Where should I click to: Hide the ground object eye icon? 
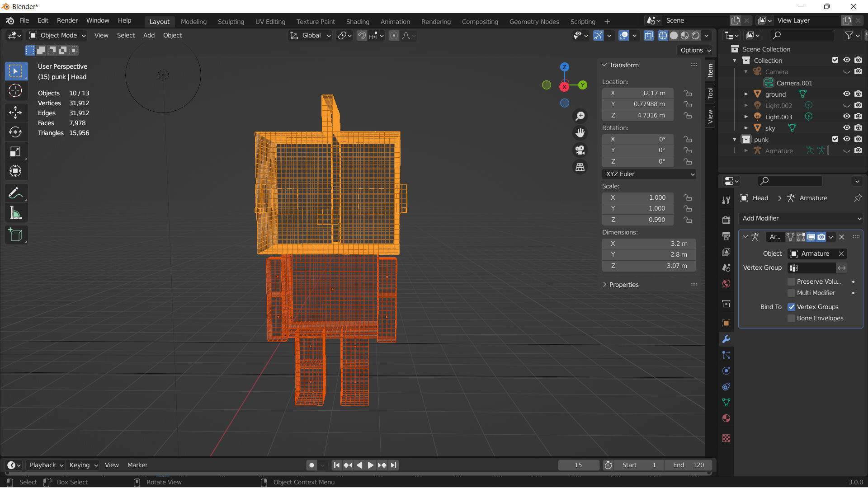pyautogui.click(x=847, y=94)
